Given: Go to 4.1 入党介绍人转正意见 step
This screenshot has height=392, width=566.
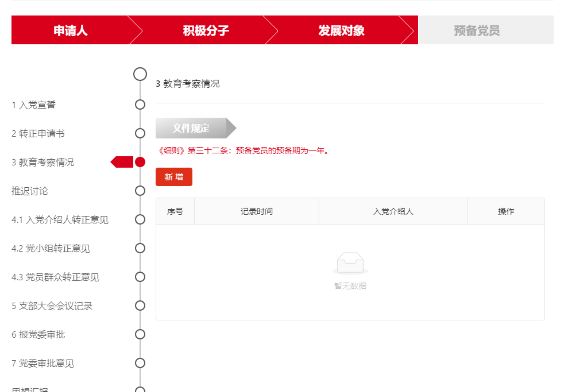Looking at the screenshot, I should (60, 220).
